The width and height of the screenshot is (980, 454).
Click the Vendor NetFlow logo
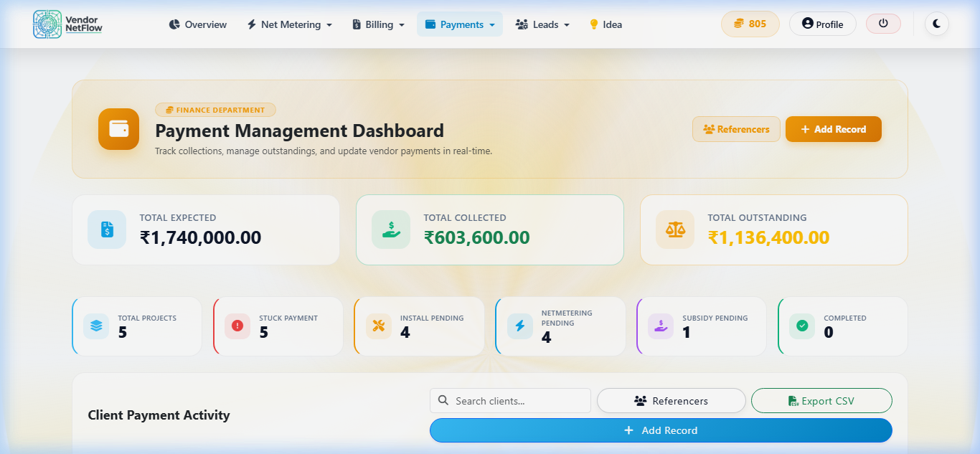(67, 24)
